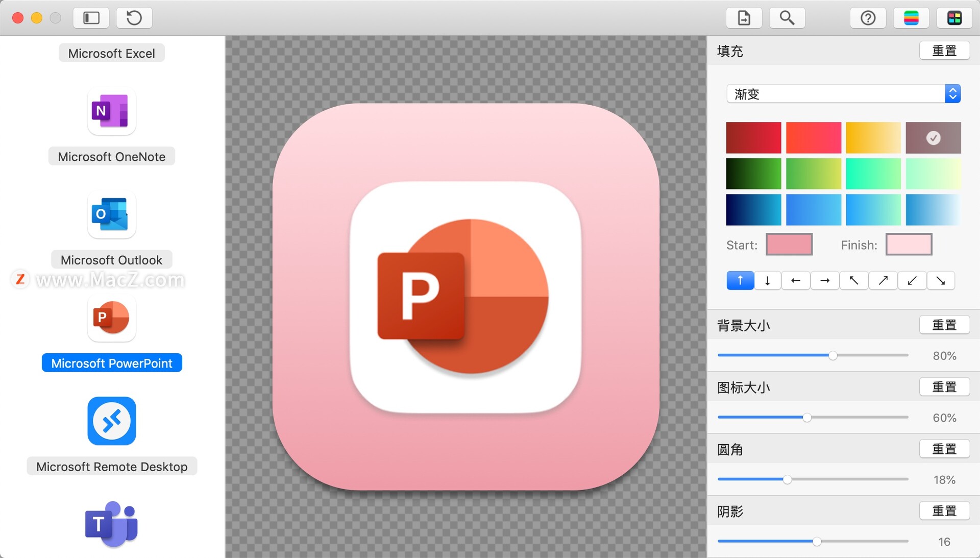This screenshot has width=980, height=558.
Task: Reset the 填充 fill settings
Action: pos(944,51)
